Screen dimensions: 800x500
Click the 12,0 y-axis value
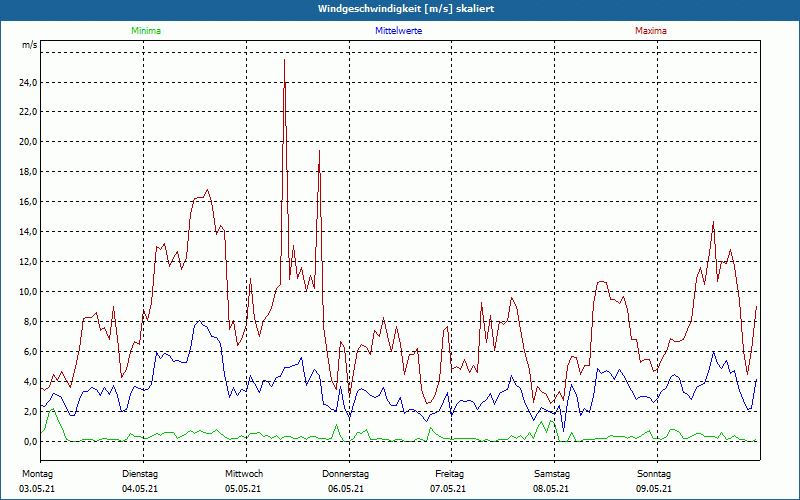coord(29,262)
